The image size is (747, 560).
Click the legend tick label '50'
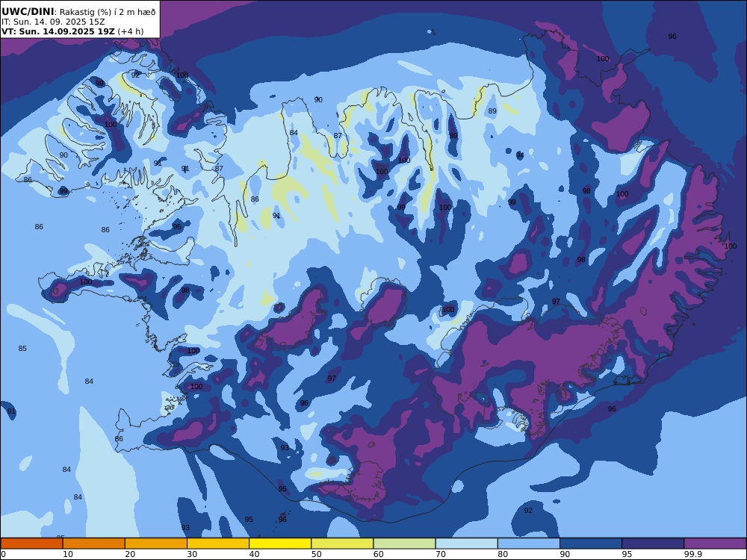coord(316,554)
